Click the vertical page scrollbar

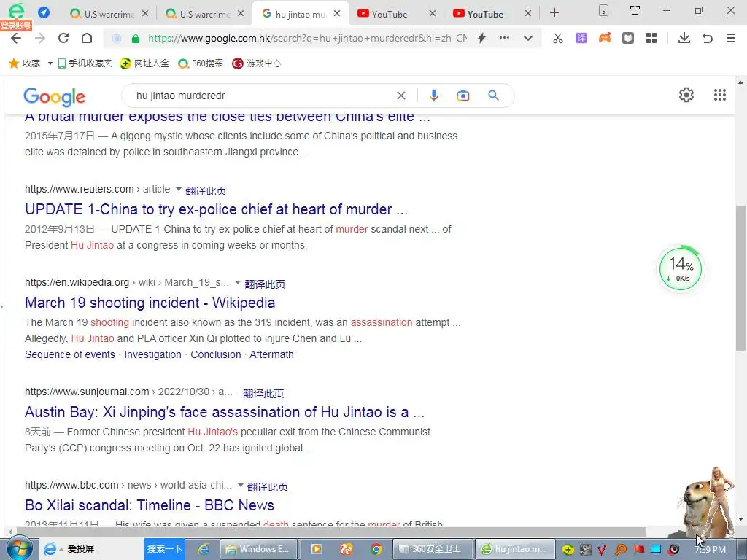tap(740, 278)
